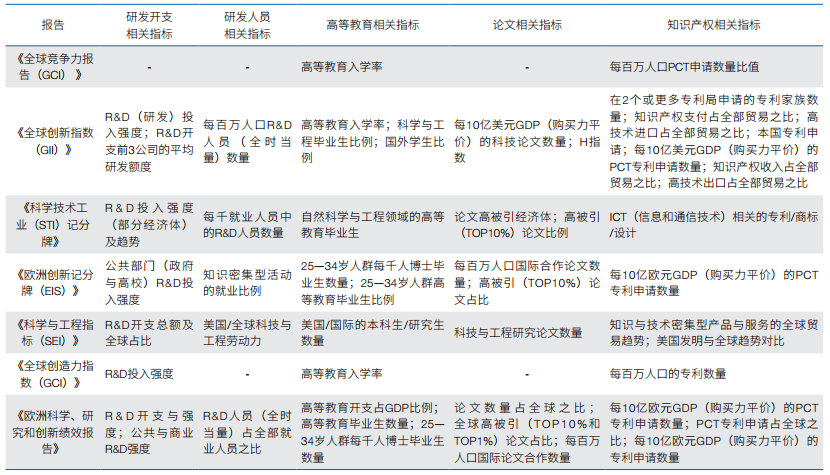
Task: Click the 知识产权相关指标 column header
Action: tap(714, 25)
